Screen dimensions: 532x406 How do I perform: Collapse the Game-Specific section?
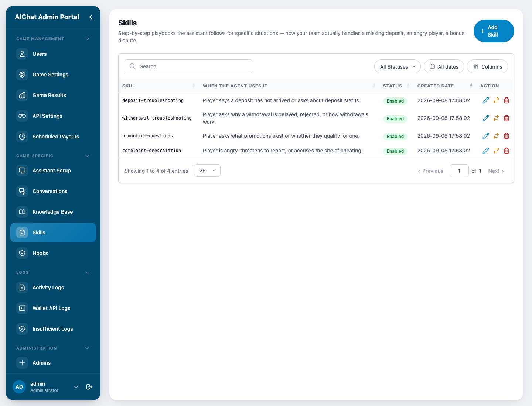(87, 156)
